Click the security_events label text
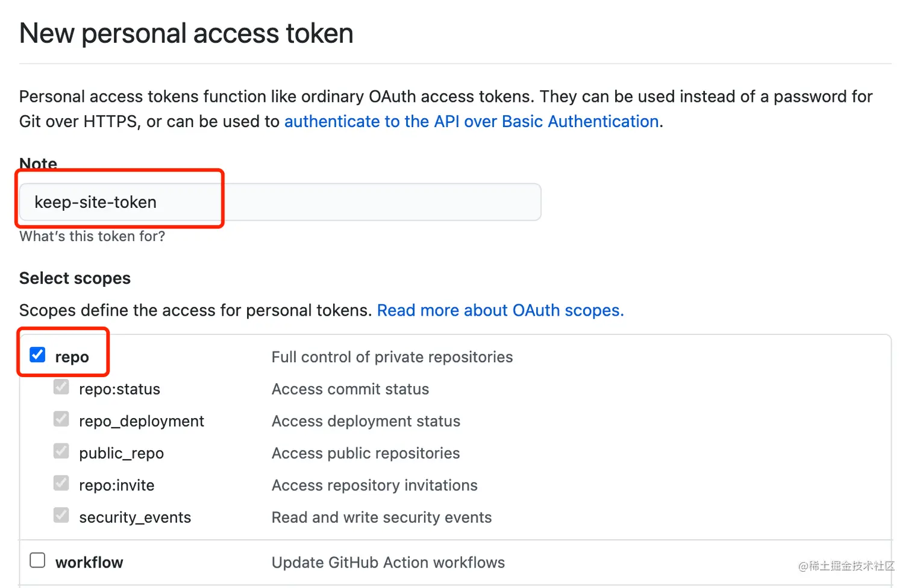911x588 pixels. point(135,518)
